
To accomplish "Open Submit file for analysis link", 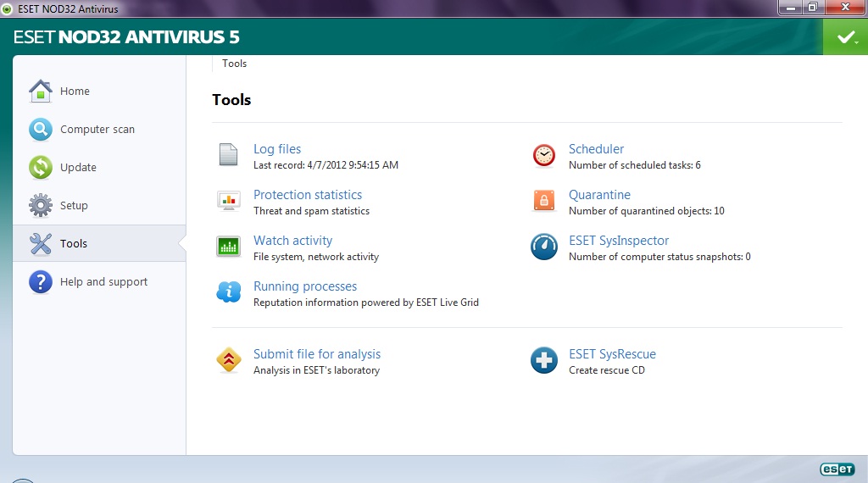I will point(317,354).
